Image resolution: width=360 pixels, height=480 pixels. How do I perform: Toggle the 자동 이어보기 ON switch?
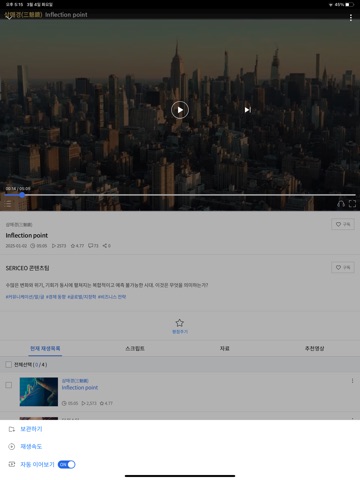(x=67, y=464)
